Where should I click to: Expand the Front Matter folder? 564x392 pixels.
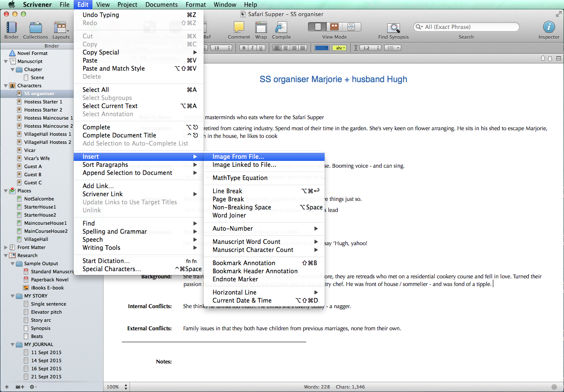click(x=6, y=247)
